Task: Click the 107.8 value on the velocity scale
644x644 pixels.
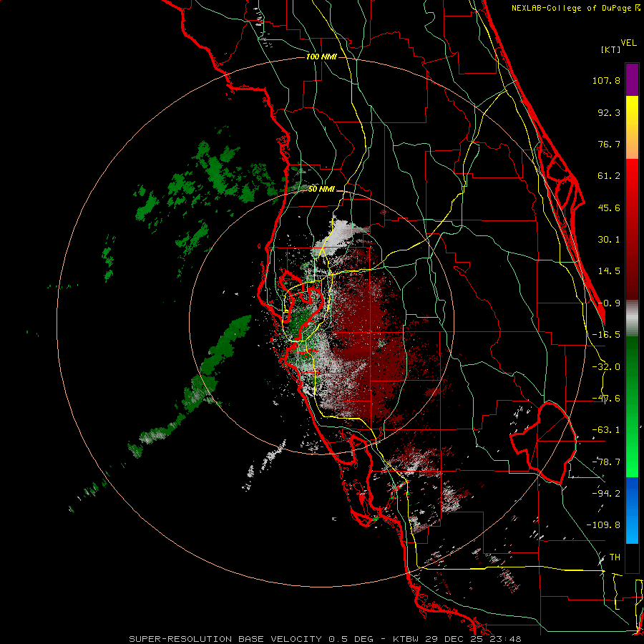Action: tap(606, 80)
